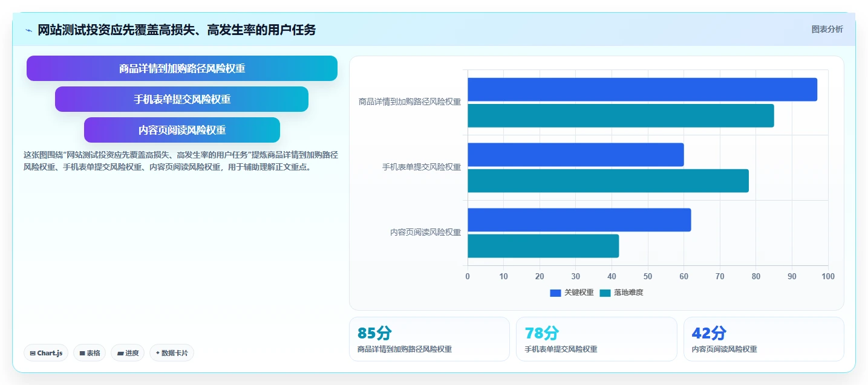This screenshot has width=868, height=385.
Task: Click blue 关键权重 bar for 内容页阅读风险权重
Action: coord(579,220)
